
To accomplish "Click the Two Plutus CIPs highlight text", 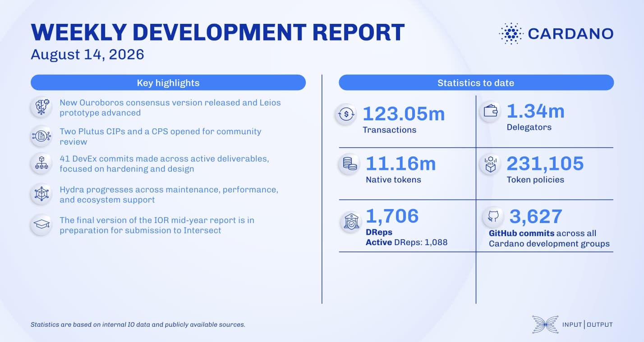I will coord(161,137).
